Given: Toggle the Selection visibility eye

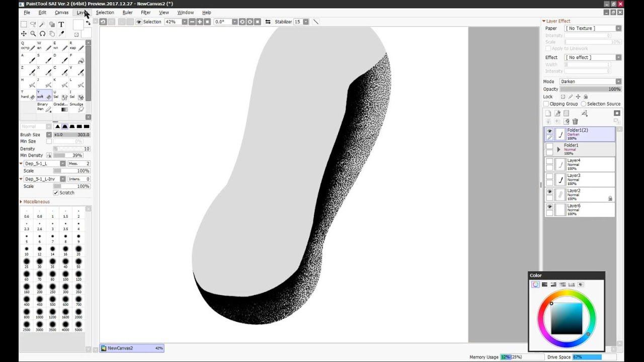Looking at the screenshot, I should pos(139,22).
